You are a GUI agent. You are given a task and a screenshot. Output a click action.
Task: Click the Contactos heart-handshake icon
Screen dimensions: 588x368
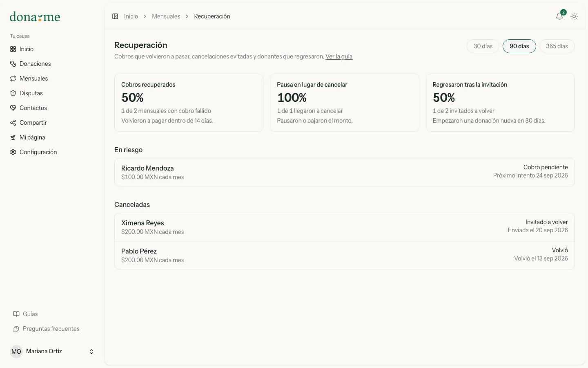(13, 108)
